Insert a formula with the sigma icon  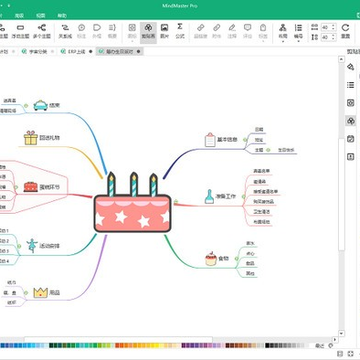point(180,31)
